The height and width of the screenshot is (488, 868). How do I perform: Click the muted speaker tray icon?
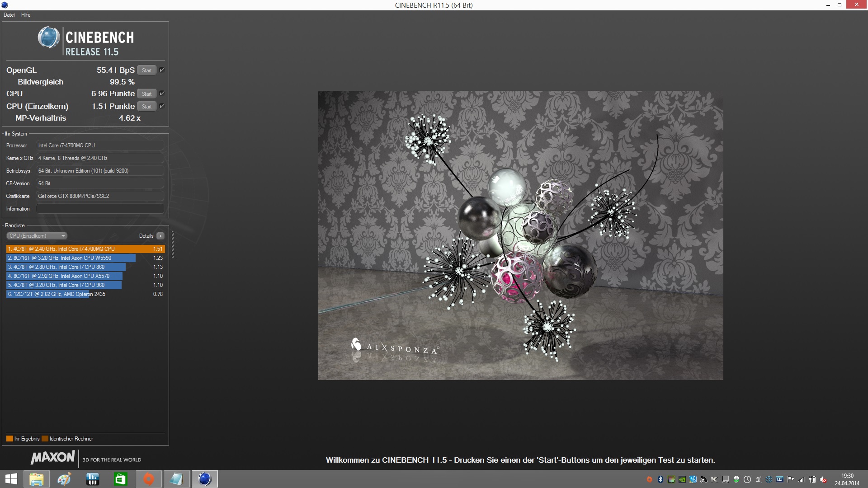(x=823, y=479)
